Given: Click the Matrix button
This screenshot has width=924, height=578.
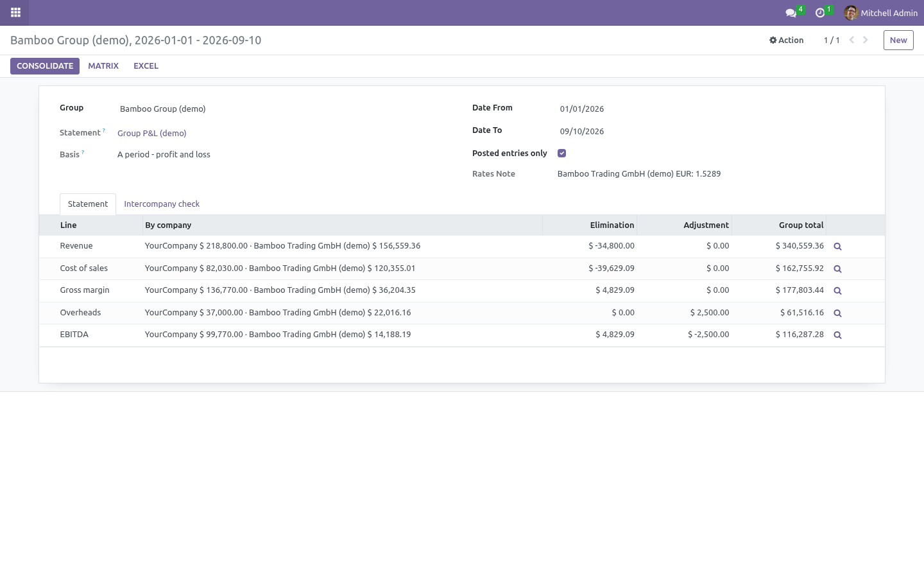Looking at the screenshot, I should pos(103,66).
